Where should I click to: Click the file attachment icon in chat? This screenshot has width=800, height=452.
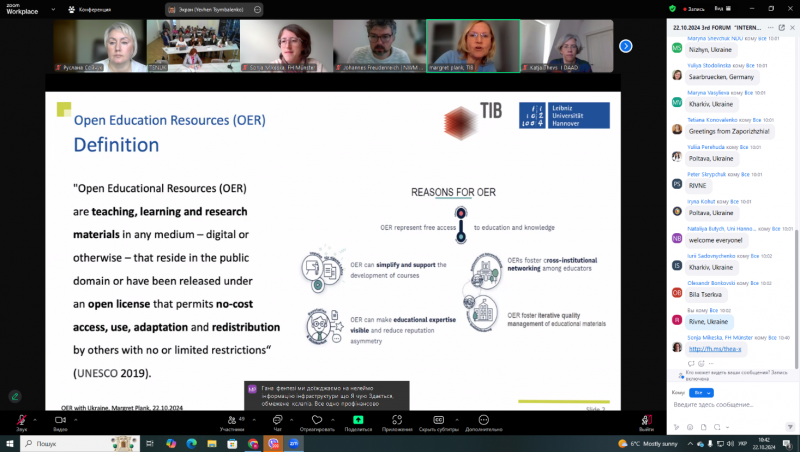click(x=704, y=427)
